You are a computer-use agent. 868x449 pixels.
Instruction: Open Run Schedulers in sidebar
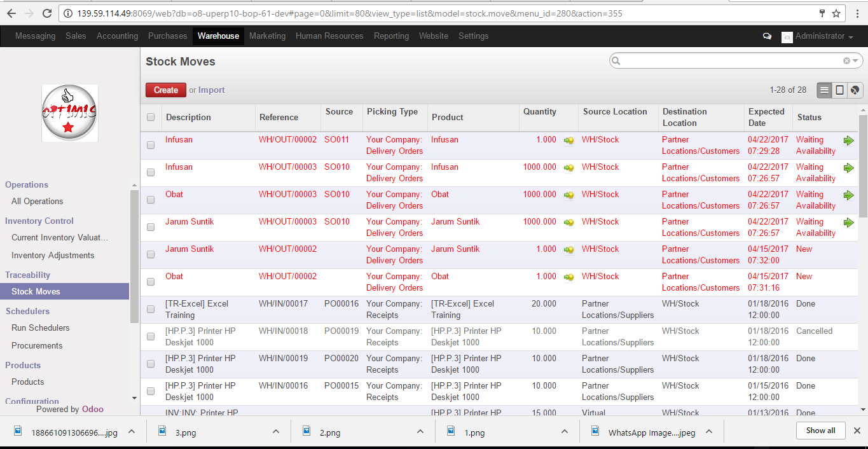tap(41, 328)
